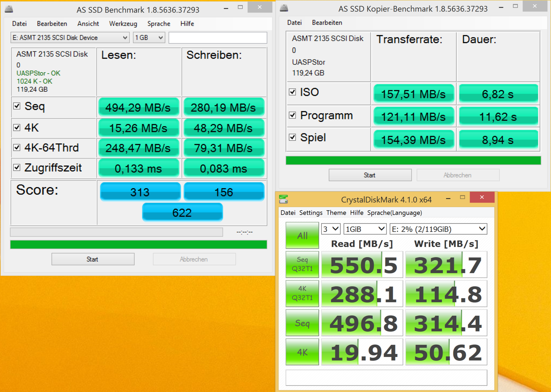Close the AS SSD Benchmark window
Screen dimensions: 551x392
260,7
